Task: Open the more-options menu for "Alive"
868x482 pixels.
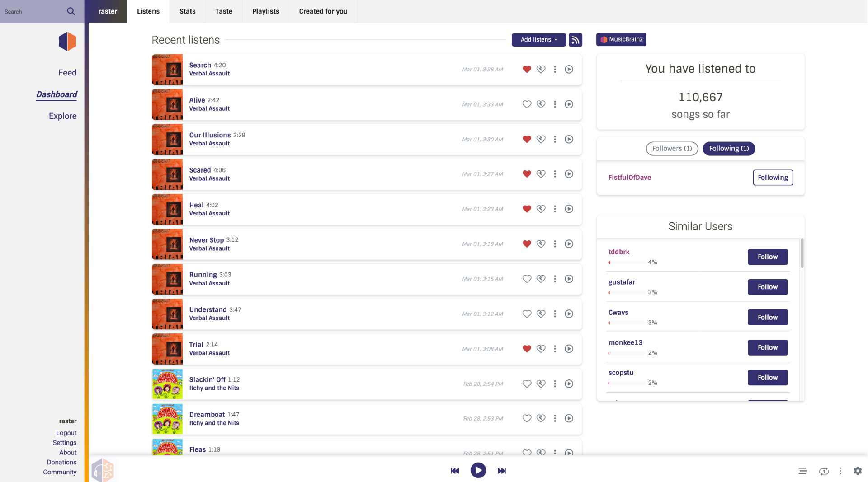Action: (x=555, y=104)
